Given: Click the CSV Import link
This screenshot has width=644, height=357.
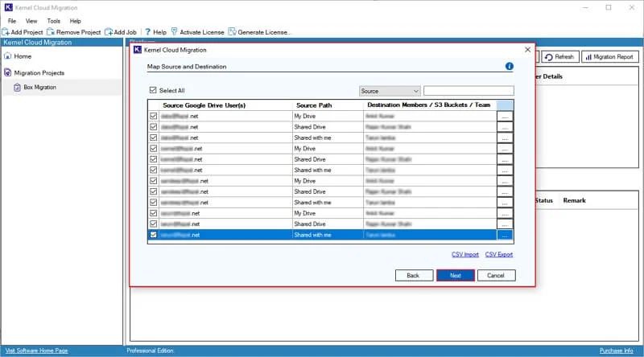Looking at the screenshot, I should click(x=465, y=254).
